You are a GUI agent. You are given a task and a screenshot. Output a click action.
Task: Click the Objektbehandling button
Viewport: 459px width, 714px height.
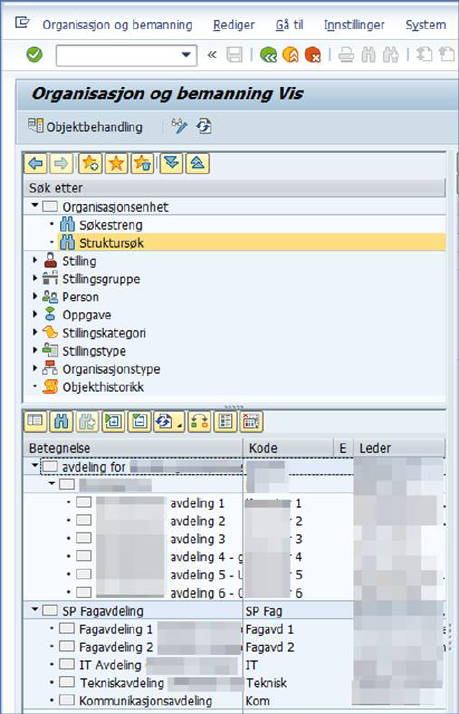[85, 127]
